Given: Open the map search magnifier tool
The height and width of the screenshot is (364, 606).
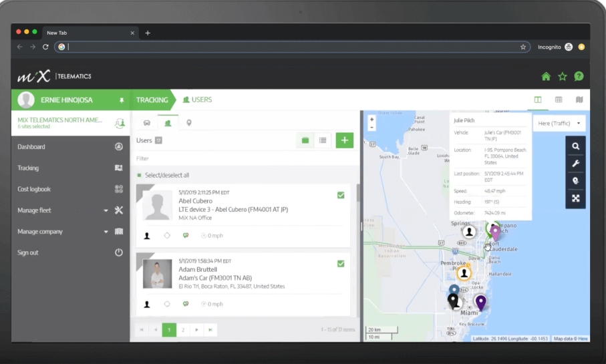Looking at the screenshot, I should (575, 146).
